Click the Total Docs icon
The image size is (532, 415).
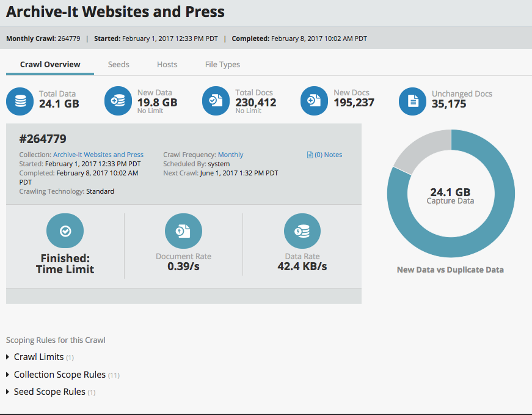point(217,101)
